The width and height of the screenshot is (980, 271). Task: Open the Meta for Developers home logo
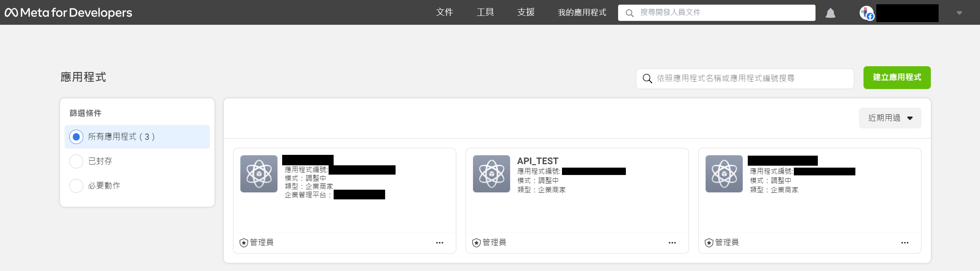click(68, 13)
